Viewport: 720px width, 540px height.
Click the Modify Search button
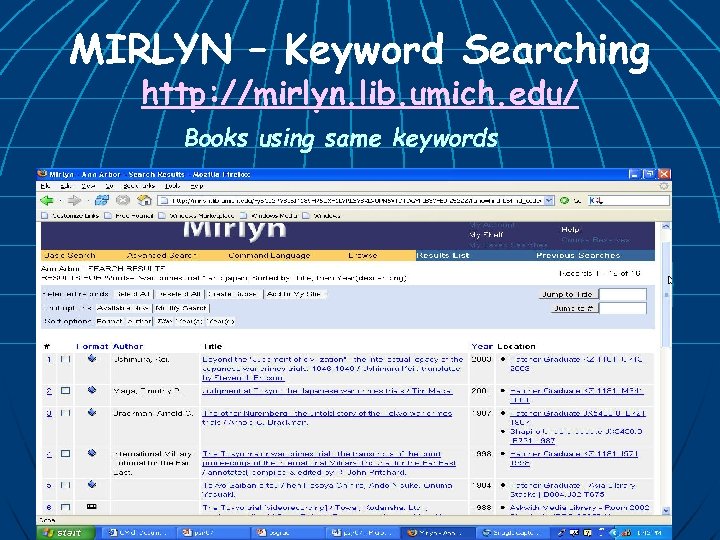point(181,308)
